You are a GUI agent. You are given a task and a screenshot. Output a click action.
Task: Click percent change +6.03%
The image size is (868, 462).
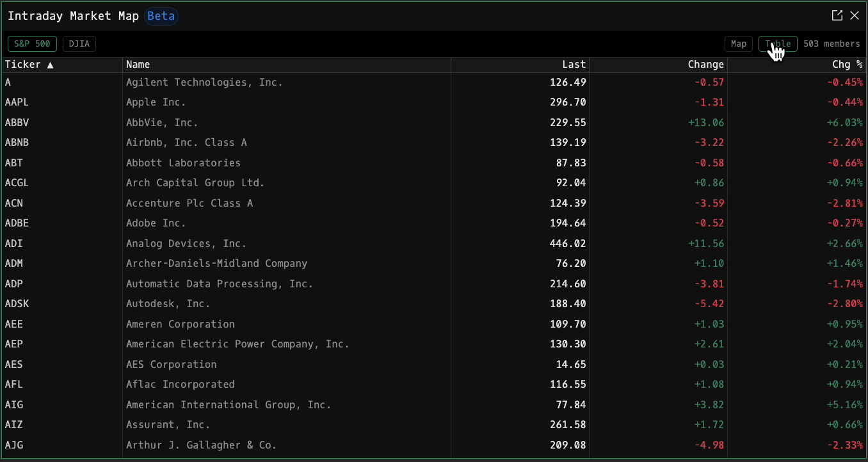tap(845, 122)
